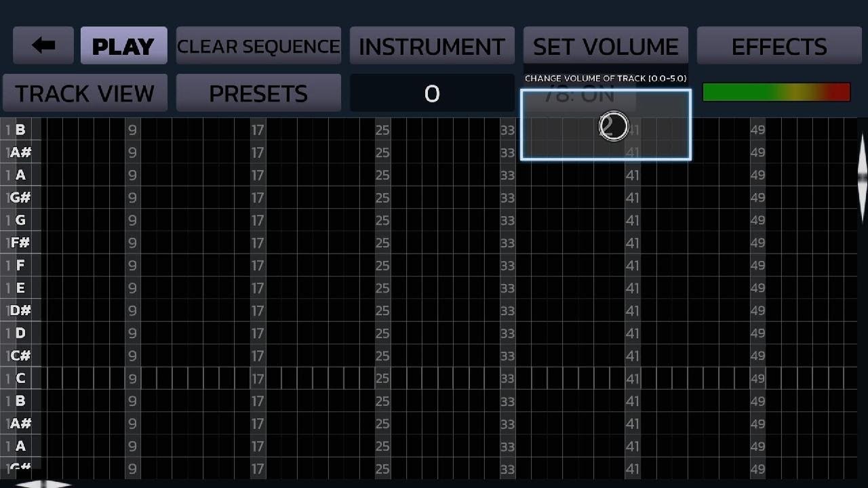Select step 33 in the E row
Screen dimensions: 868x488
pyautogui.click(x=507, y=288)
